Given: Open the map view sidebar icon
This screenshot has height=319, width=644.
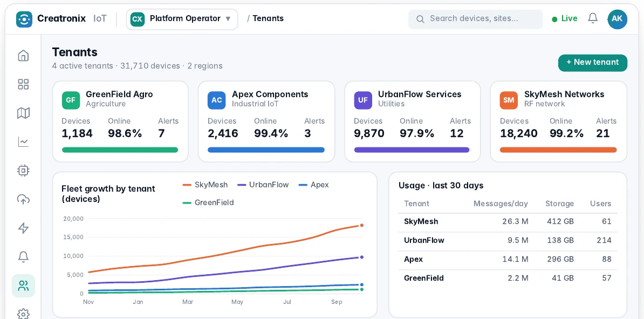Looking at the screenshot, I should [x=23, y=113].
